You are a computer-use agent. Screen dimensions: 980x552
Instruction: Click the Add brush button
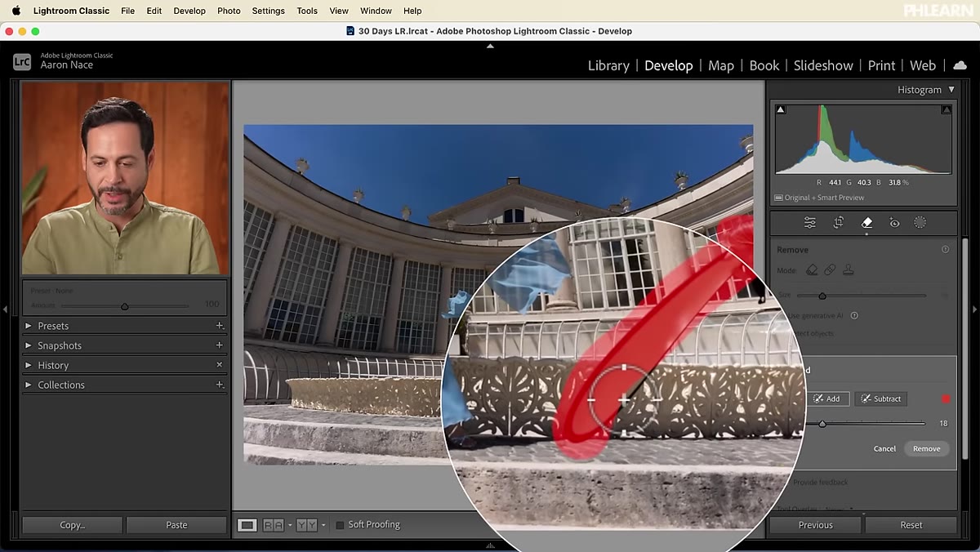(826, 398)
